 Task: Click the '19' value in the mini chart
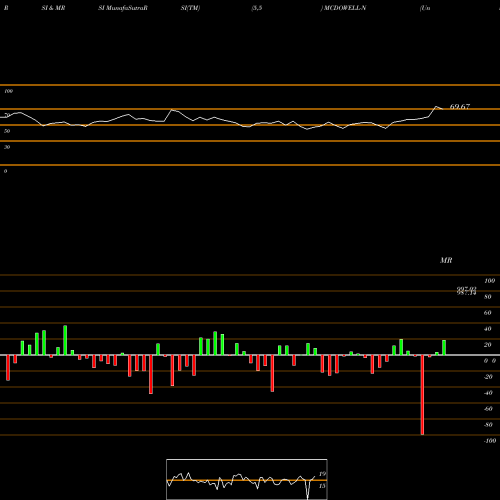pyautogui.click(x=322, y=474)
